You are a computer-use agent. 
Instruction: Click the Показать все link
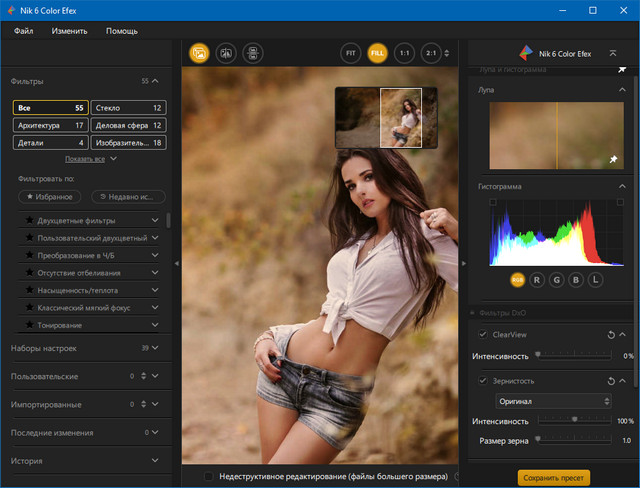tap(86, 159)
